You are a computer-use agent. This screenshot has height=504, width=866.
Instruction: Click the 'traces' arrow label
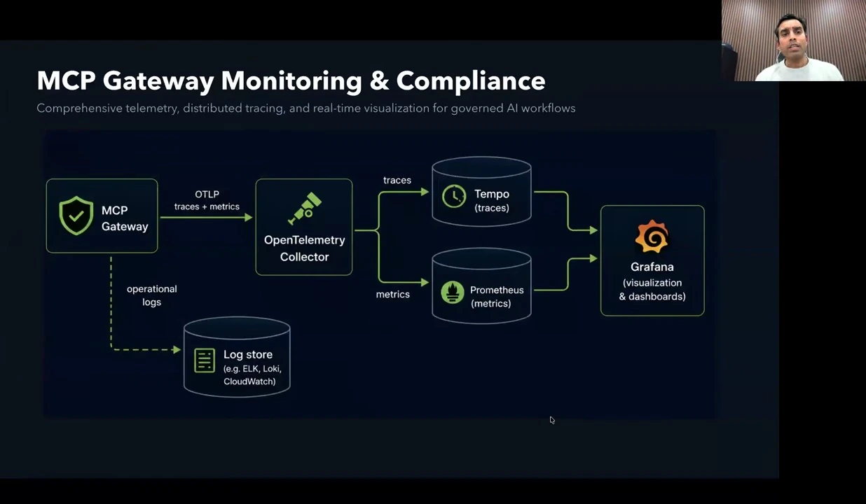click(397, 180)
